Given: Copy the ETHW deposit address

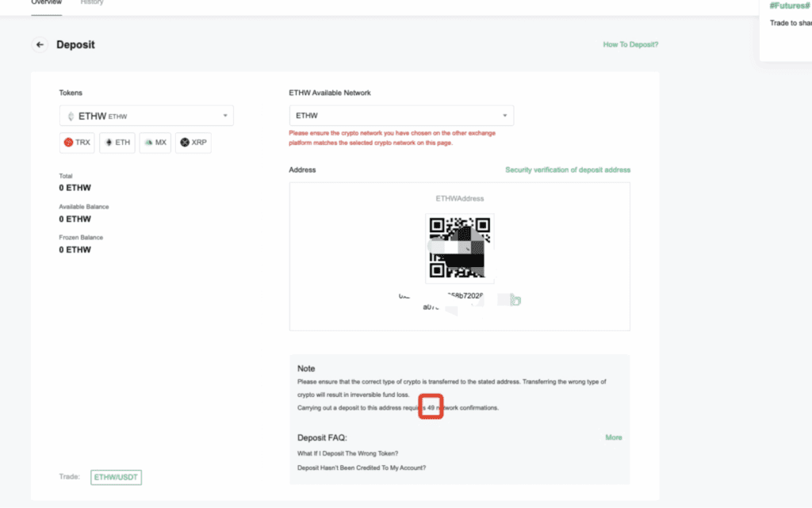Looking at the screenshot, I should (x=515, y=300).
